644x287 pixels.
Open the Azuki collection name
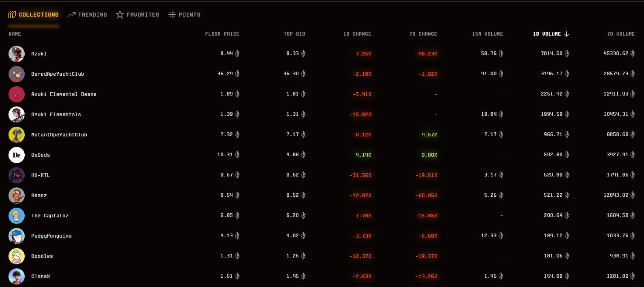[x=39, y=54]
